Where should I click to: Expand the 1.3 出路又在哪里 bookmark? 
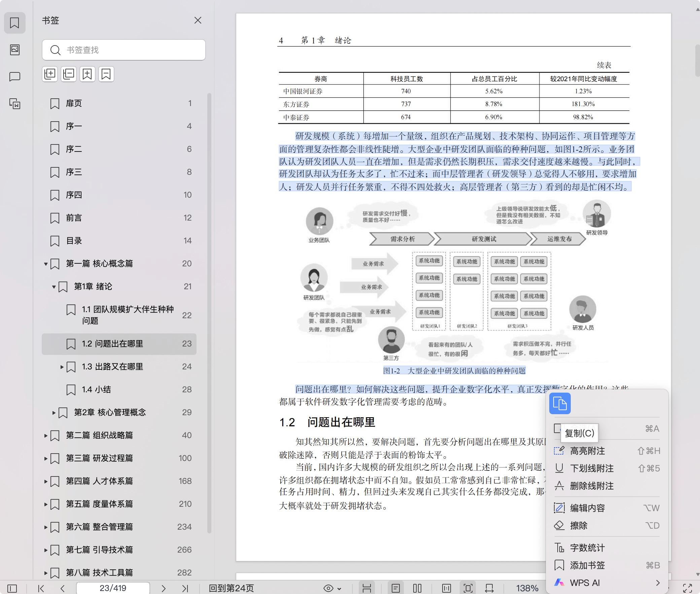[62, 367]
